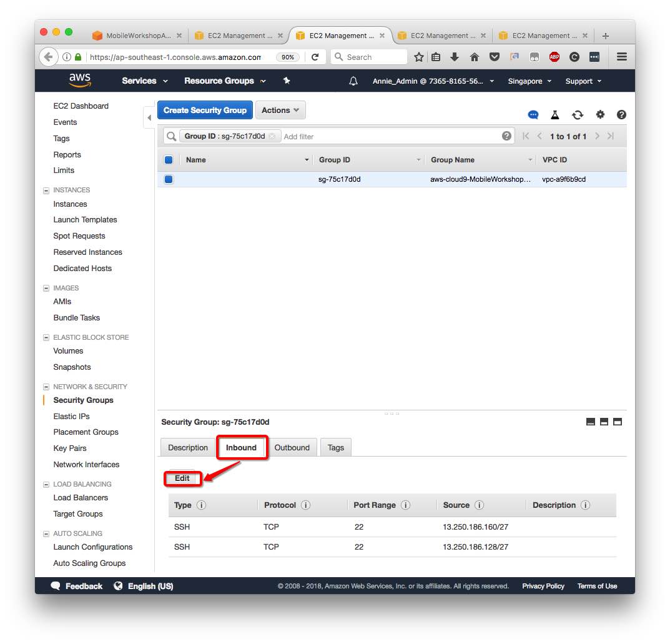
Task: Toggle checkbox for sg-75c17d0d row
Action: 169,179
